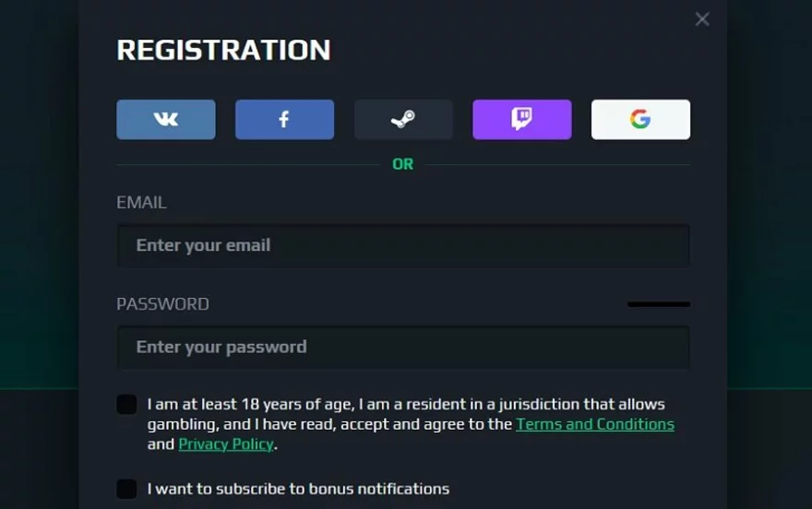Click the EMAIL field label
Viewport: 812px width, 509px height.
click(x=141, y=203)
